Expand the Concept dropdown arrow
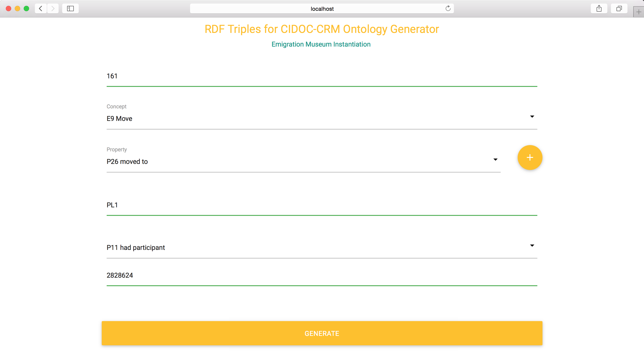The width and height of the screenshot is (644, 352). 532,117
